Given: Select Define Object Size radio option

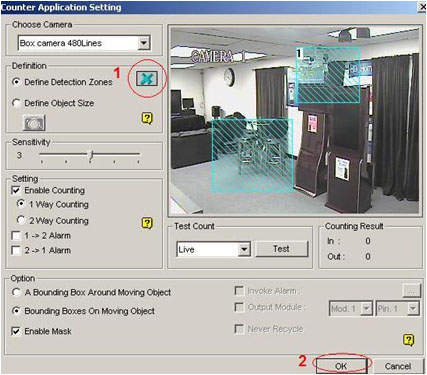Looking at the screenshot, I should click(x=16, y=103).
